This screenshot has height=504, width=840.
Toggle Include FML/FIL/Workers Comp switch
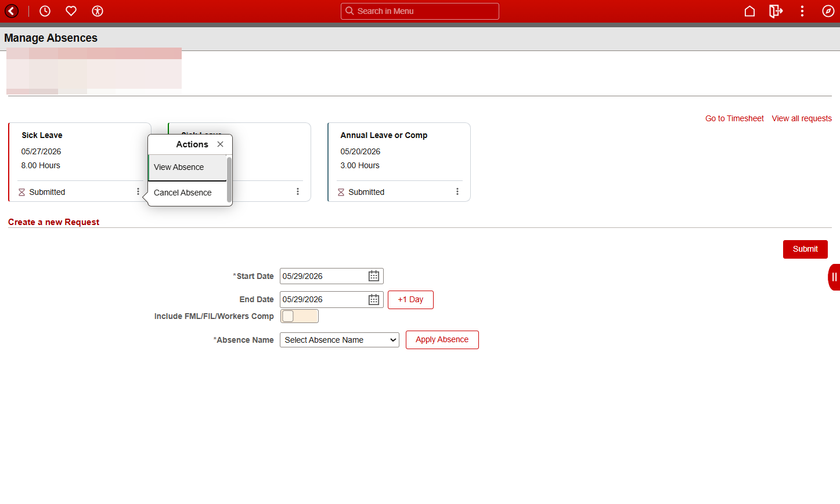pyautogui.click(x=300, y=316)
